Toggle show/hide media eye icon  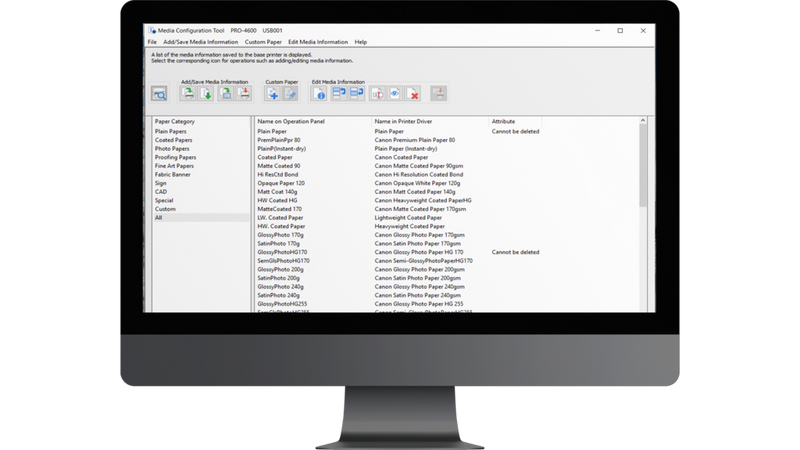click(395, 93)
